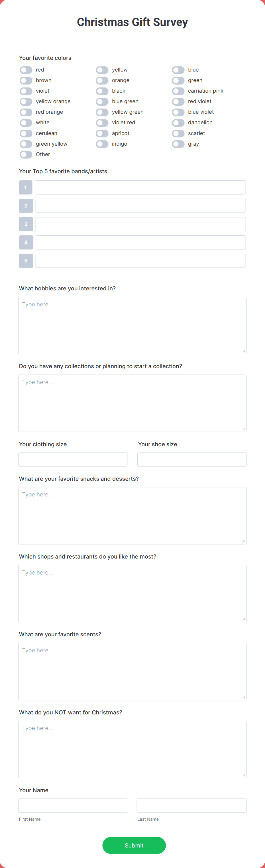Screen dimensions: 265x868
Task: Click the clothing size field
Action: click(73, 459)
